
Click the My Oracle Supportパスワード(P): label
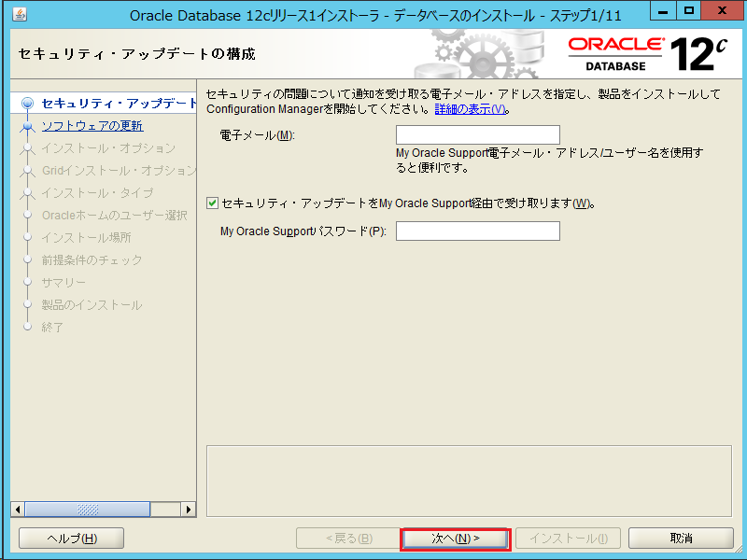click(x=303, y=231)
